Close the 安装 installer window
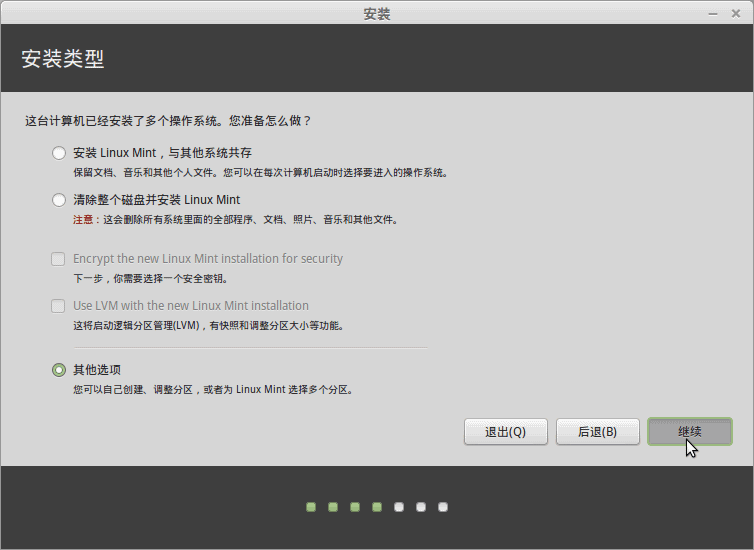Screen dimensions: 754x550 [736, 14]
